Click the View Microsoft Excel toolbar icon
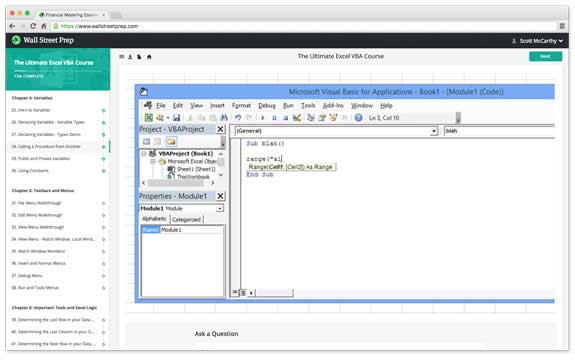575x362 pixels. (149, 118)
